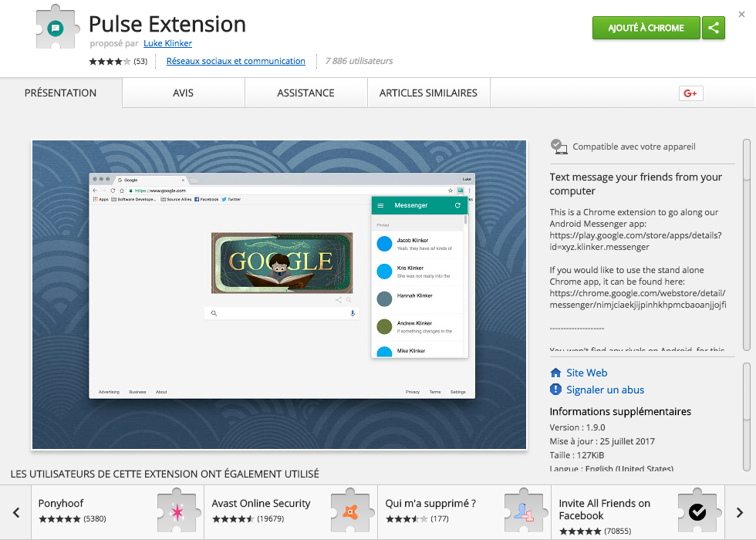This screenshot has width=756, height=540.
Task: Click the main extension screenshot preview
Action: pyautogui.click(x=279, y=295)
